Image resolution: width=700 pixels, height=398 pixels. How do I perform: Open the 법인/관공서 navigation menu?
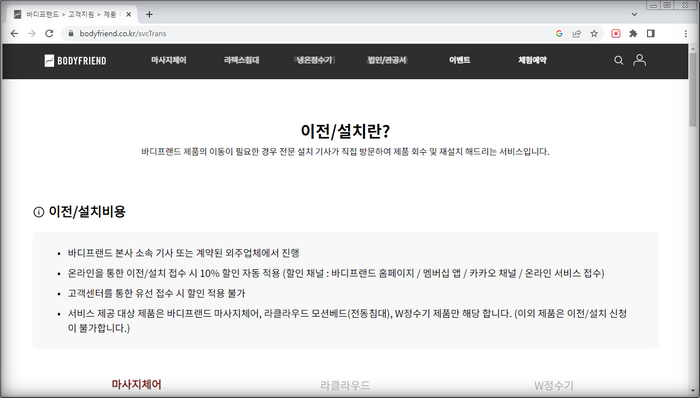pyautogui.click(x=387, y=60)
